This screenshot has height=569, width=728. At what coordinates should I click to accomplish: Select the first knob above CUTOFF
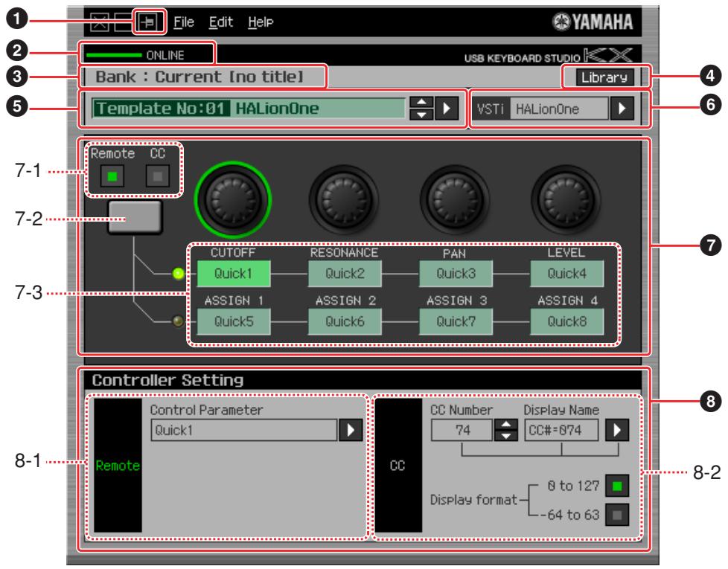pyautogui.click(x=232, y=200)
